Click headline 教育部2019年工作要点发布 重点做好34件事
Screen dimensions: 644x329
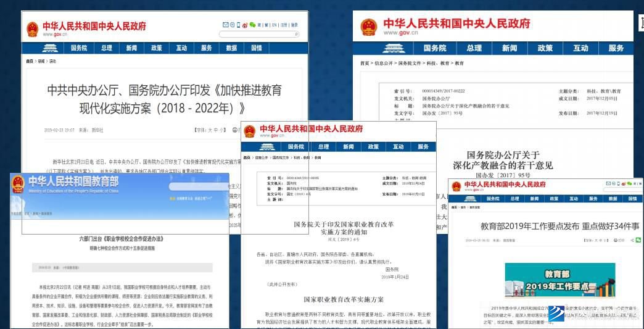coord(560,227)
